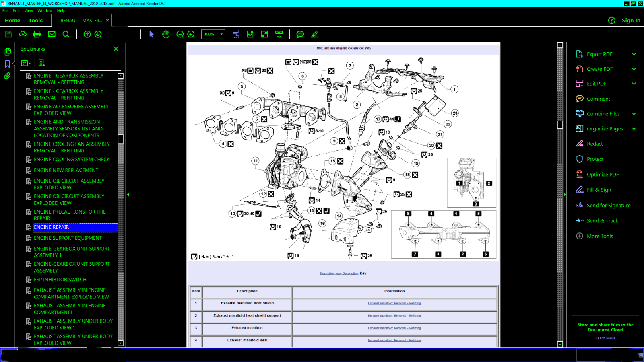Click the Save file icon
644x362 pixels.
point(8,34)
